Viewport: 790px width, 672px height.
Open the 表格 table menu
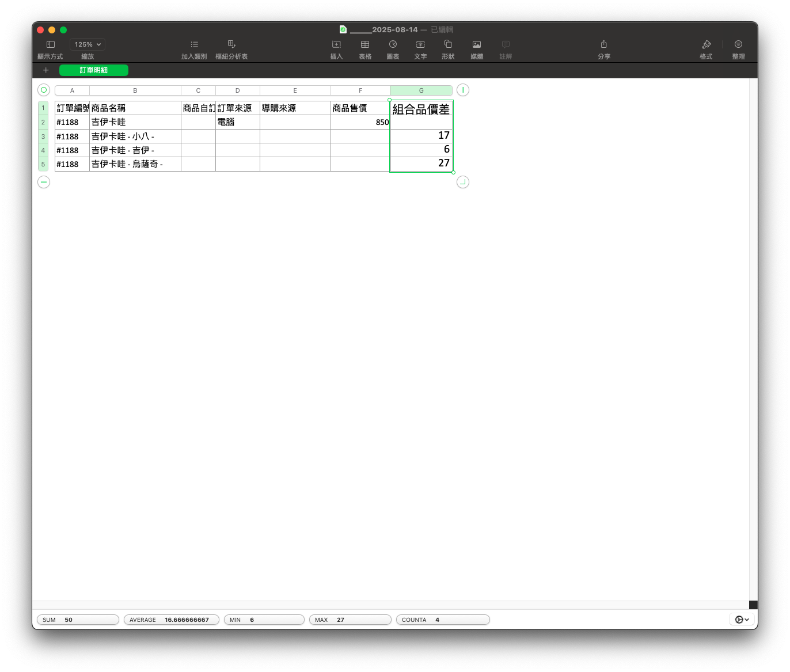(x=365, y=45)
